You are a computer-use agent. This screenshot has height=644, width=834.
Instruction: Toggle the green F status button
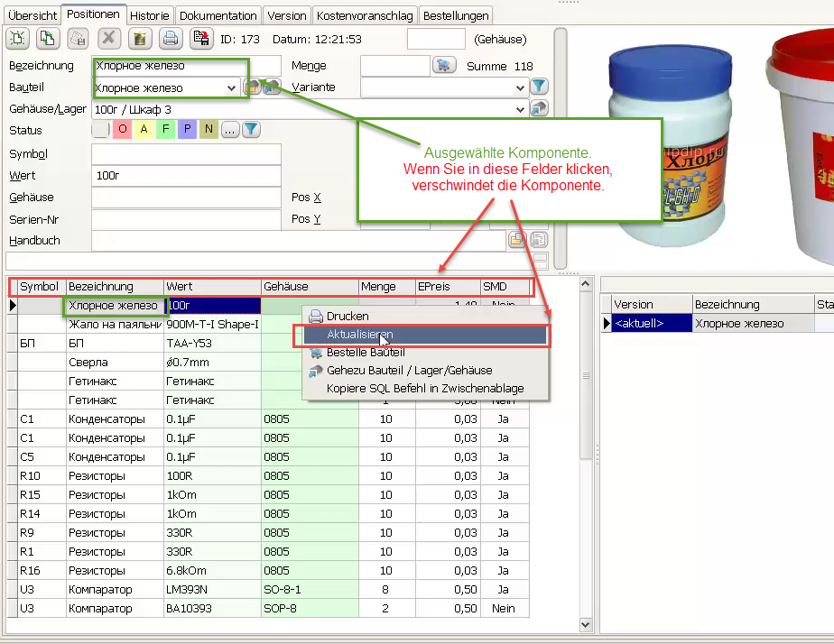[x=165, y=130]
